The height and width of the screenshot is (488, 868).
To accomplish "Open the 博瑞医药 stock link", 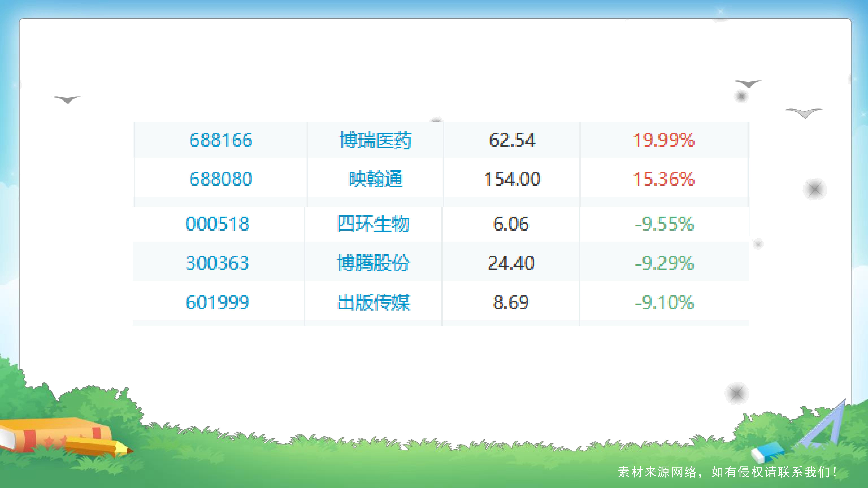I will [375, 140].
